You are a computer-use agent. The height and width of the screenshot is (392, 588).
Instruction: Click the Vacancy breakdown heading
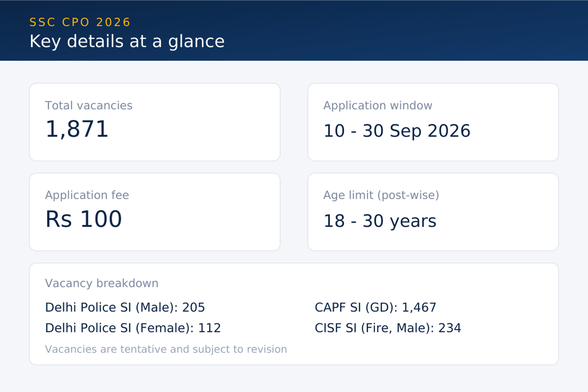point(102,284)
